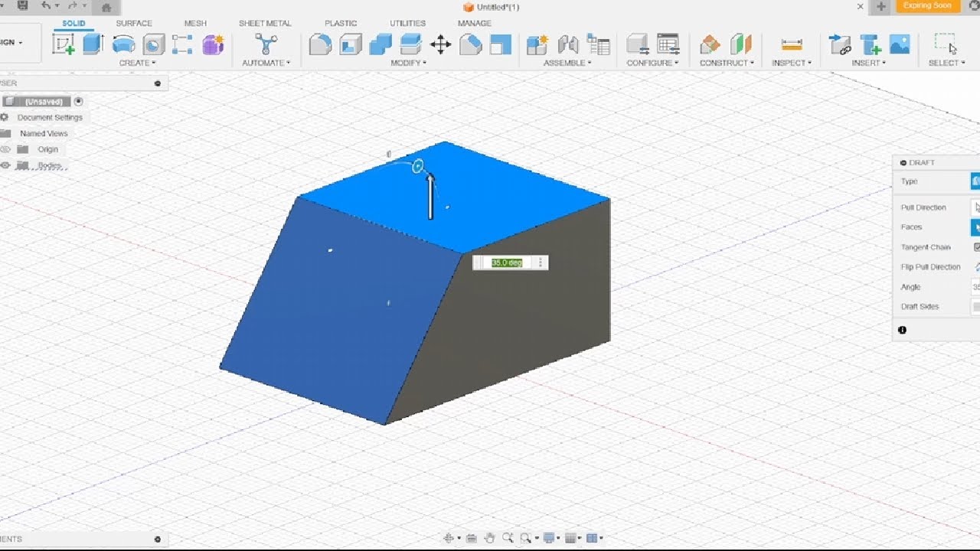Image resolution: width=980 pixels, height=551 pixels.
Task: Click the Look At icon
Action: point(471,538)
